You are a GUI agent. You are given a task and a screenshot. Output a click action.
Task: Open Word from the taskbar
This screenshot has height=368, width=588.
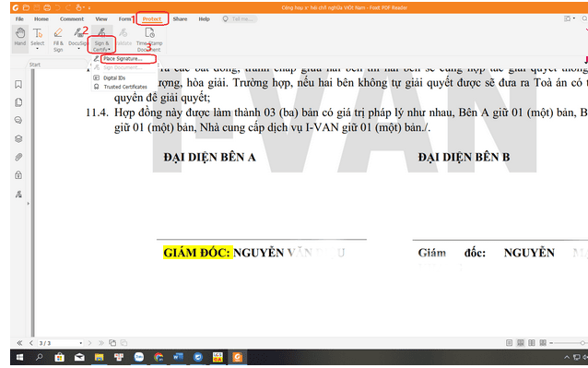point(178,358)
